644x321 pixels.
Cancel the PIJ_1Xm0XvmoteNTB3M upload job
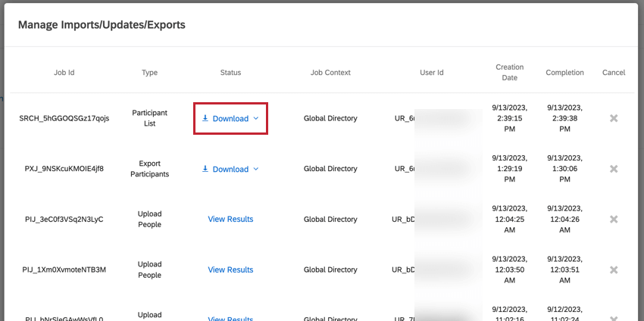coord(614,270)
